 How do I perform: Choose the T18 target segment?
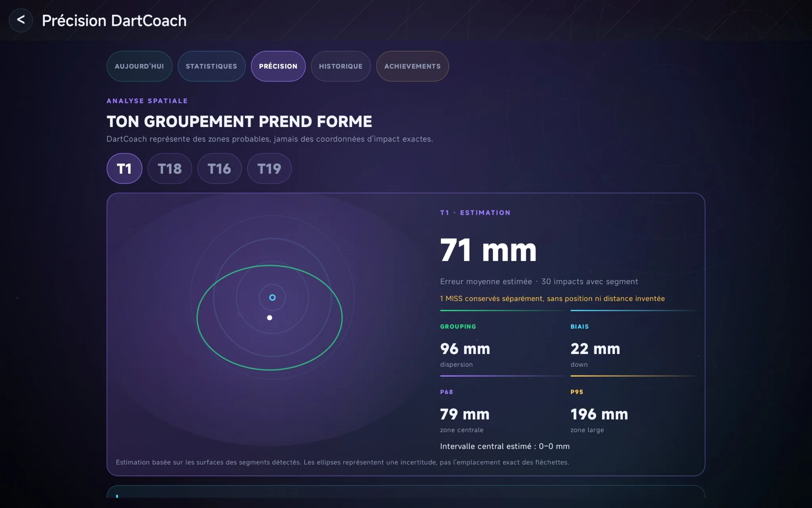[170, 169]
